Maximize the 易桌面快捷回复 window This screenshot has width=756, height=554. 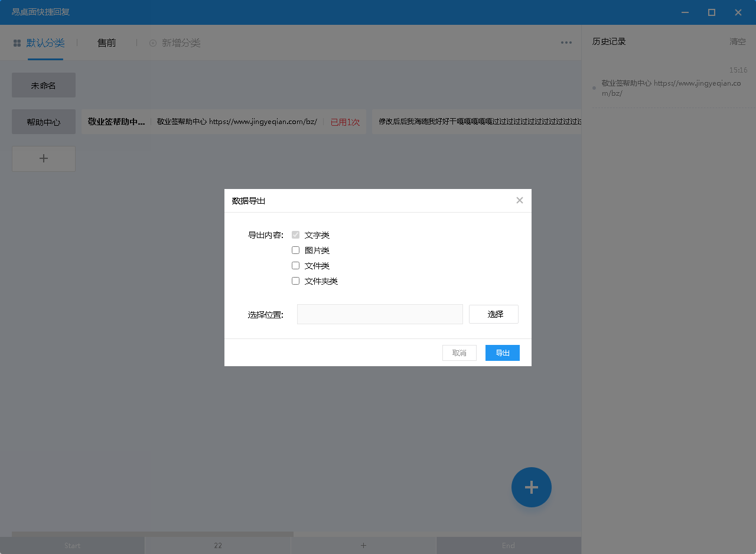712,12
